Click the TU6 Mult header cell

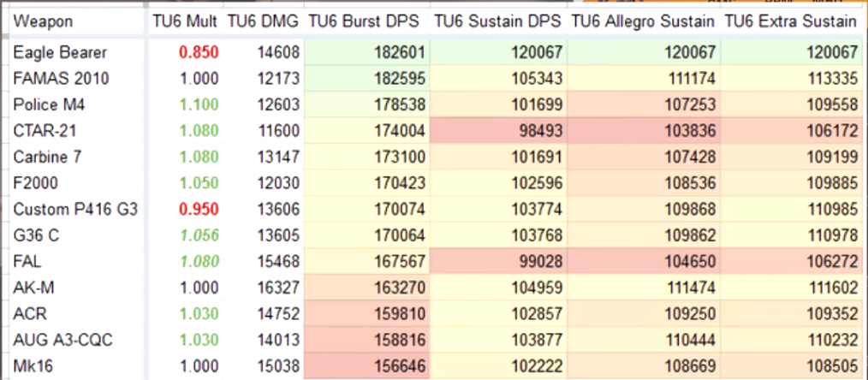coord(186,22)
